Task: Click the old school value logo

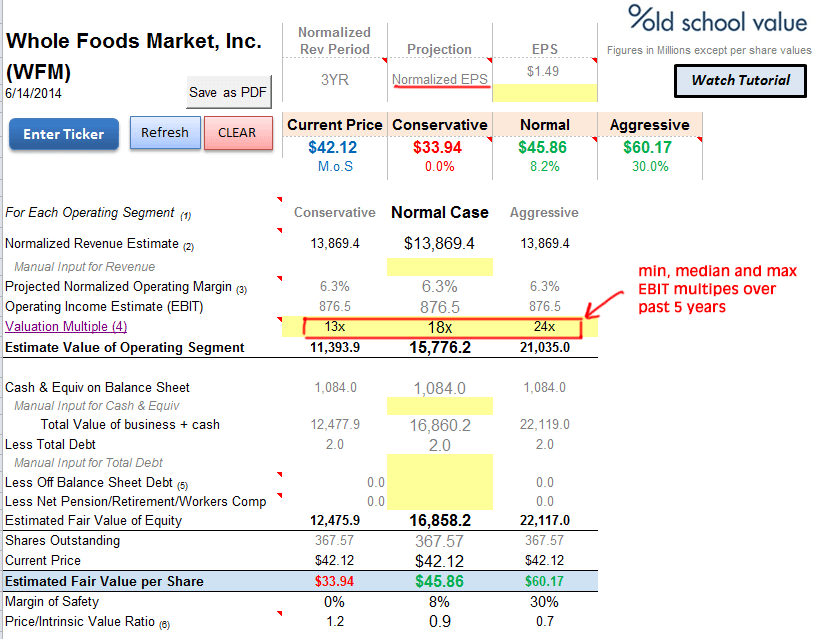Action: [717, 19]
